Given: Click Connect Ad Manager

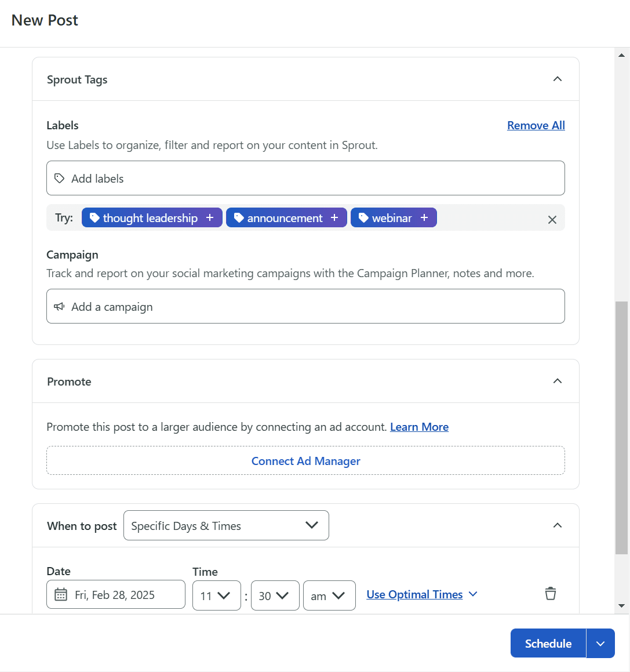Looking at the screenshot, I should click(305, 461).
